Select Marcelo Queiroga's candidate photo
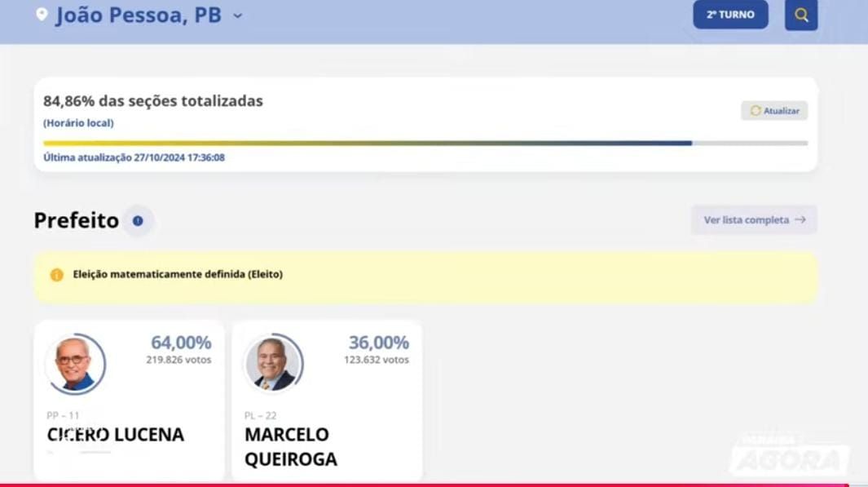 tap(273, 364)
